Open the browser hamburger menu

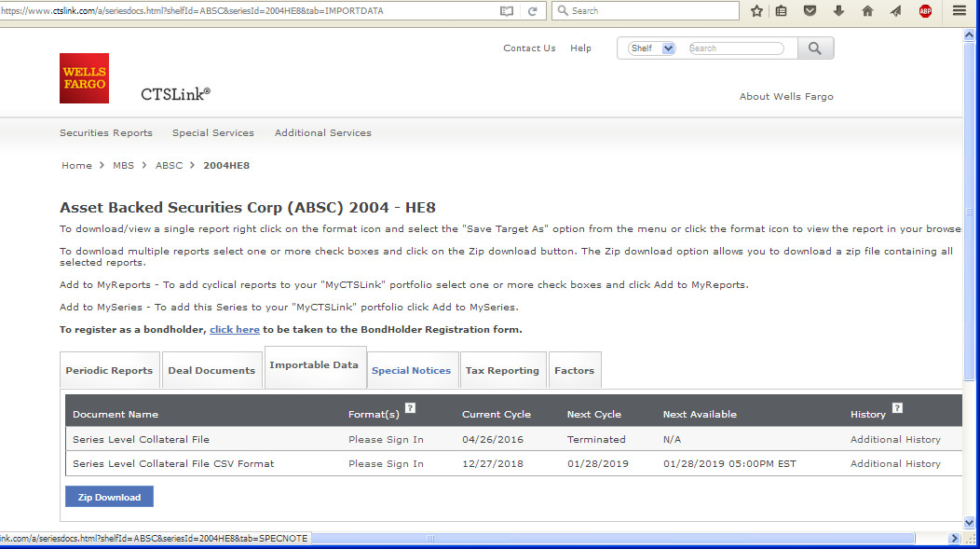coord(959,10)
